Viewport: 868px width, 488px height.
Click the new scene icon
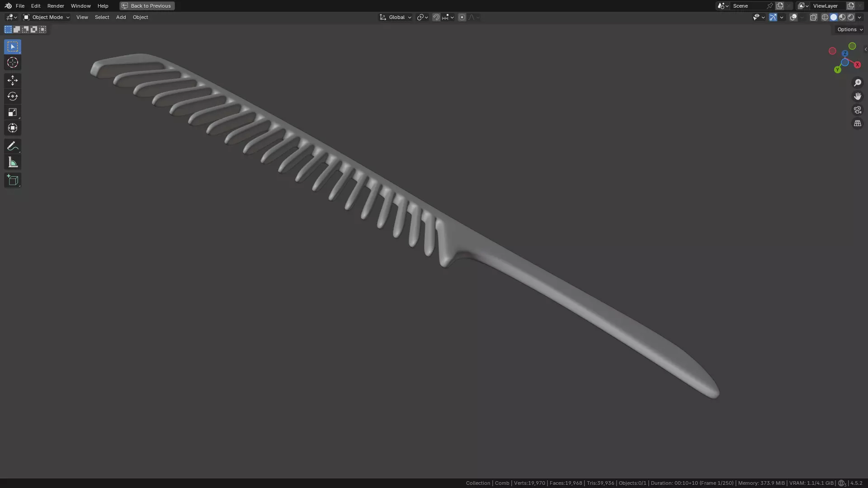780,6
